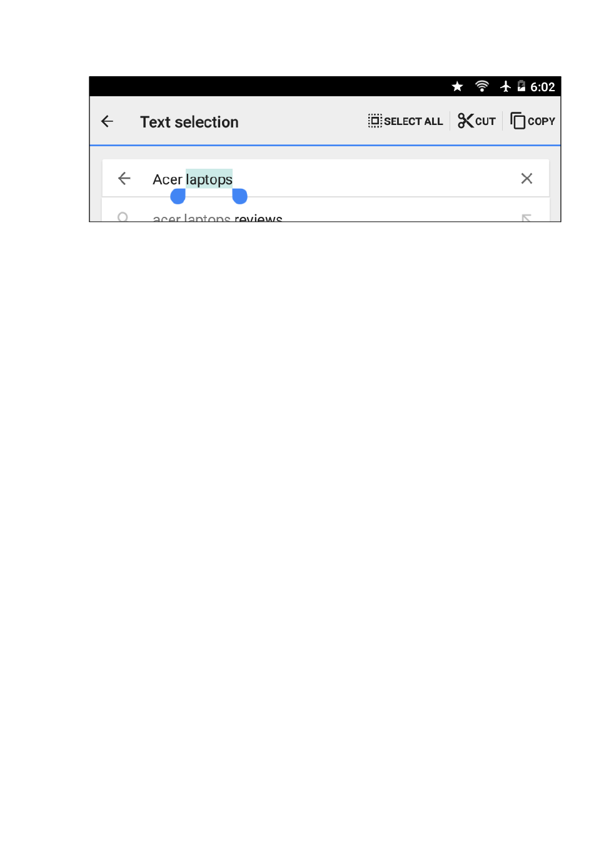Choose the COPY action label

[541, 121]
